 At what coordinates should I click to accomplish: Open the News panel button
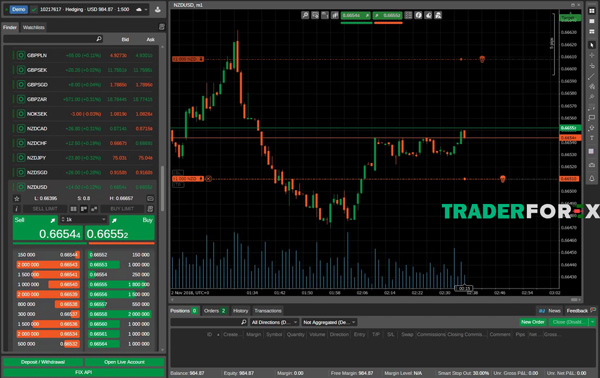click(549, 311)
